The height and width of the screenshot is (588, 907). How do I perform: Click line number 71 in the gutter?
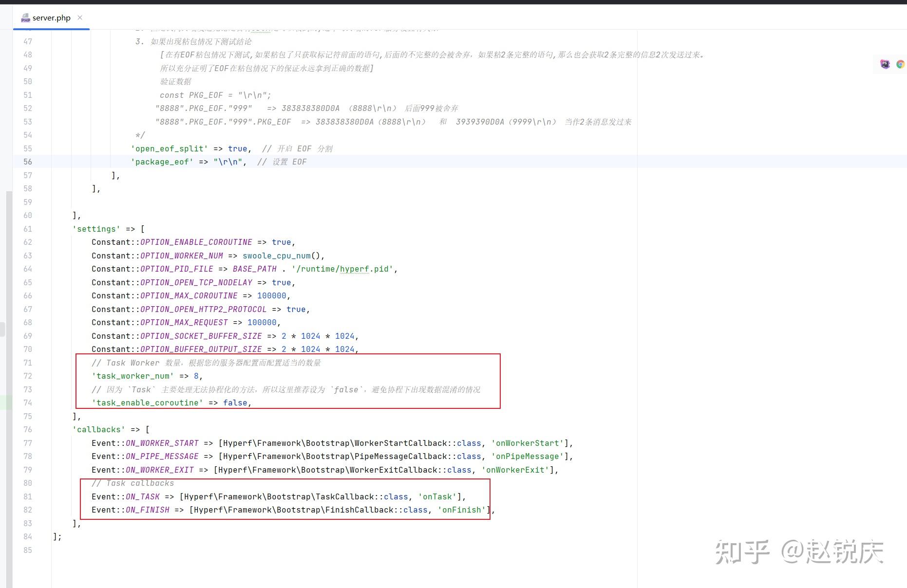pos(28,363)
